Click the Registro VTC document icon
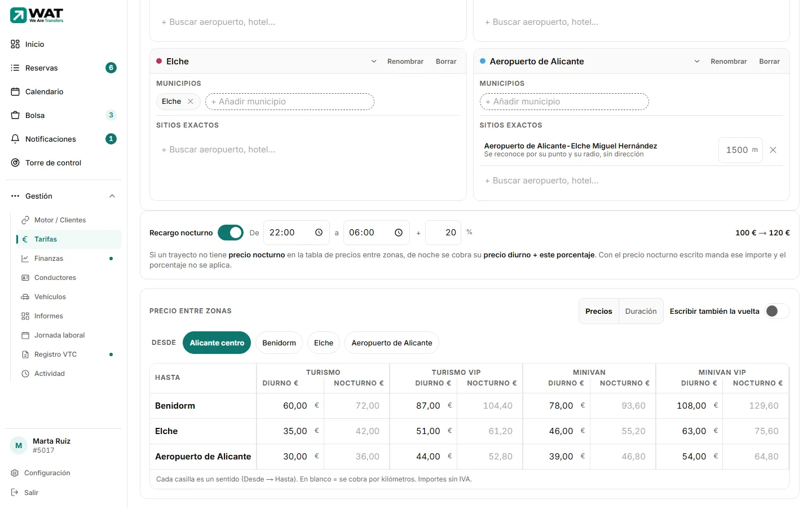Image resolution: width=812 pixels, height=508 pixels. pos(25,354)
